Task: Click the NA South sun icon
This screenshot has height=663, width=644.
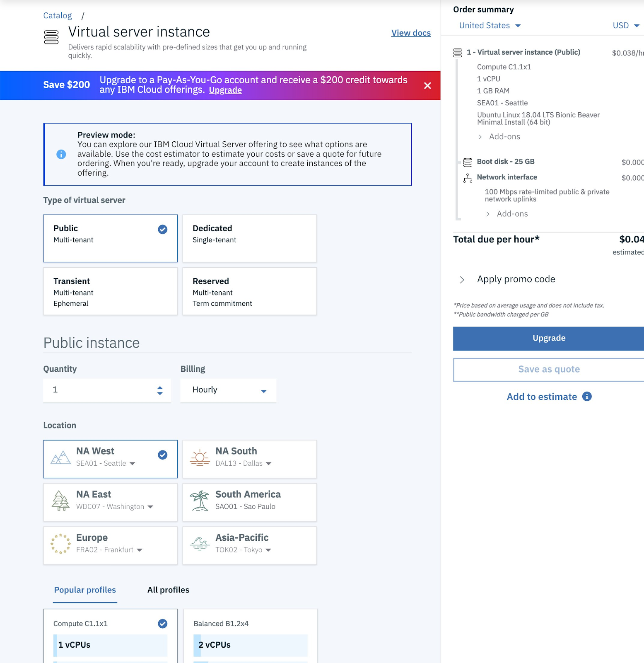Action: [200, 457]
